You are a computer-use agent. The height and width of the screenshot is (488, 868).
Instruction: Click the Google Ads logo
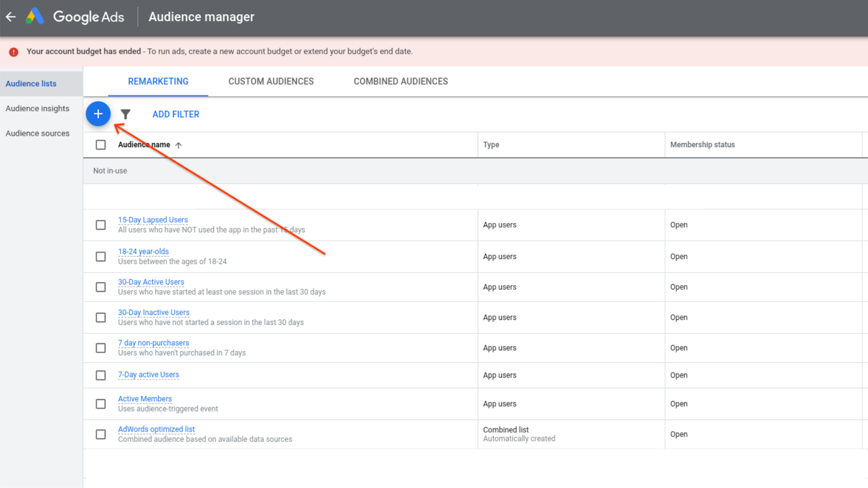tap(35, 17)
